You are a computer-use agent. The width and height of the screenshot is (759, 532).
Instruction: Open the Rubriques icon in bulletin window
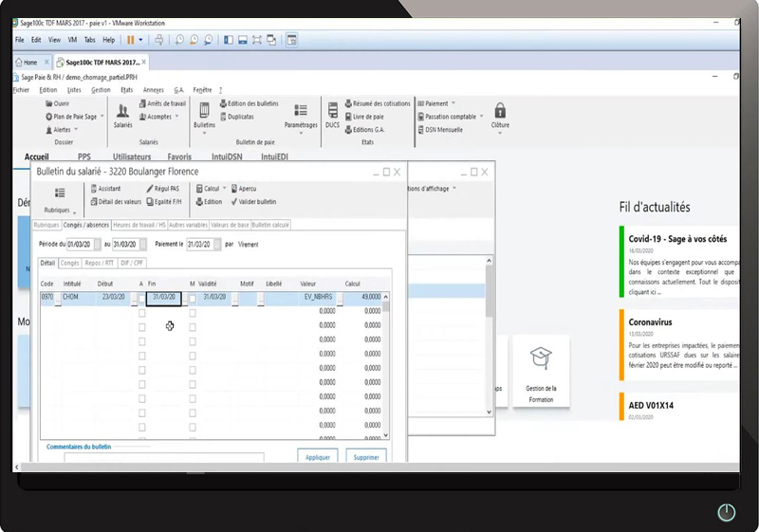[58, 197]
